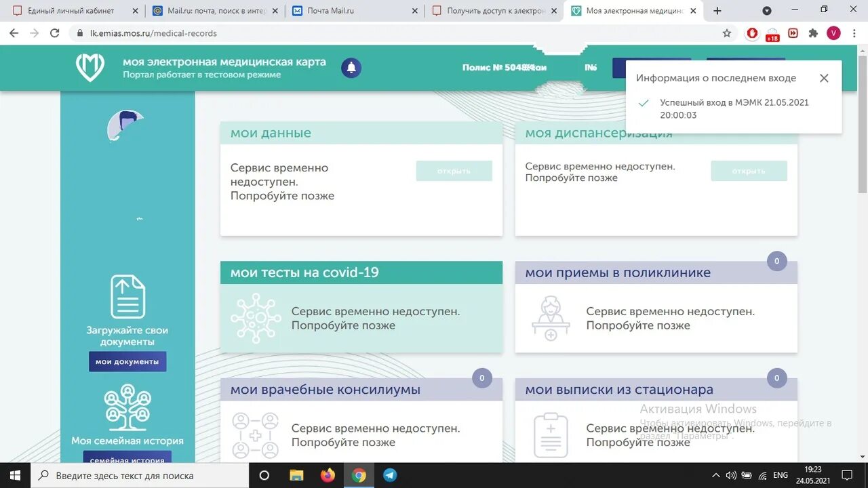This screenshot has height=488, width=868.
Task: Switch ENG input language
Action: pos(781,475)
